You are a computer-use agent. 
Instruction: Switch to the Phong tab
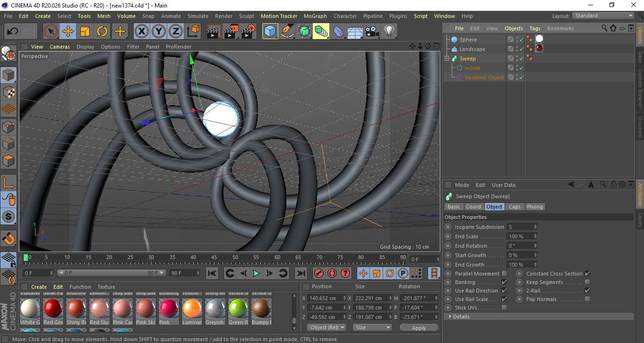[x=534, y=207]
